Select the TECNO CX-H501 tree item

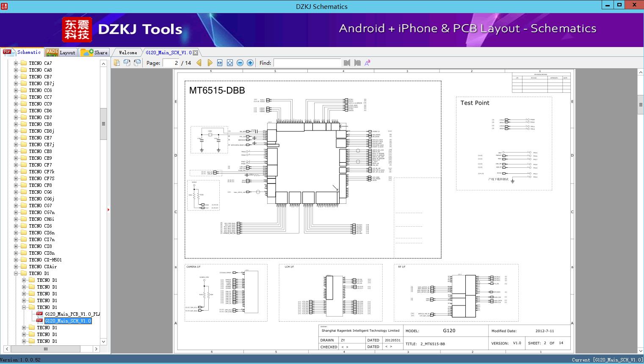45,260
